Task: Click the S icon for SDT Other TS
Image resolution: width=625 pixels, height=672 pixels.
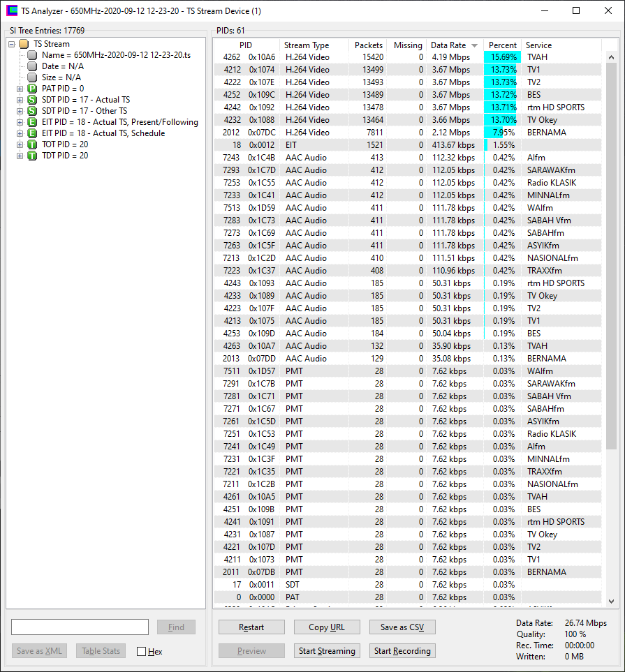Action: pyautogui.click(x=32, y=111)
